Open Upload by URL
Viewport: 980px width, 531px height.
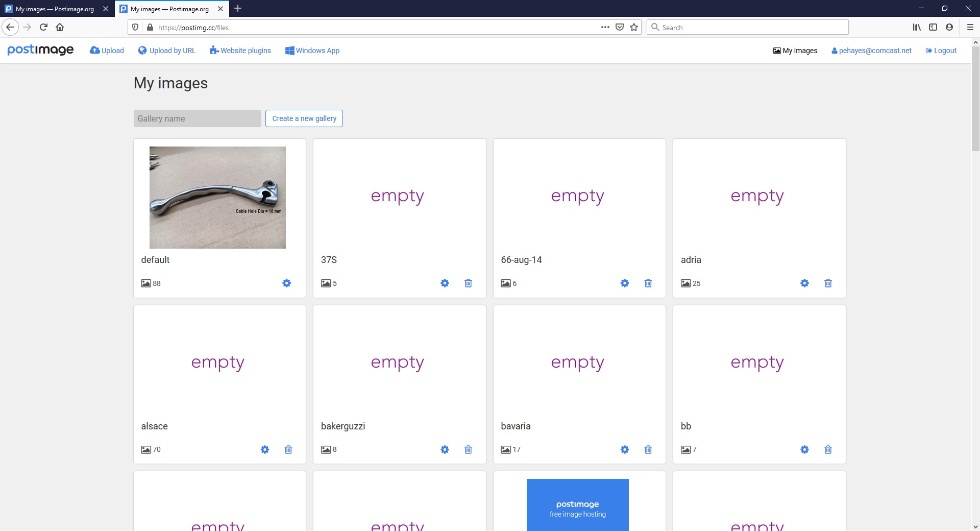pos(167,51)
